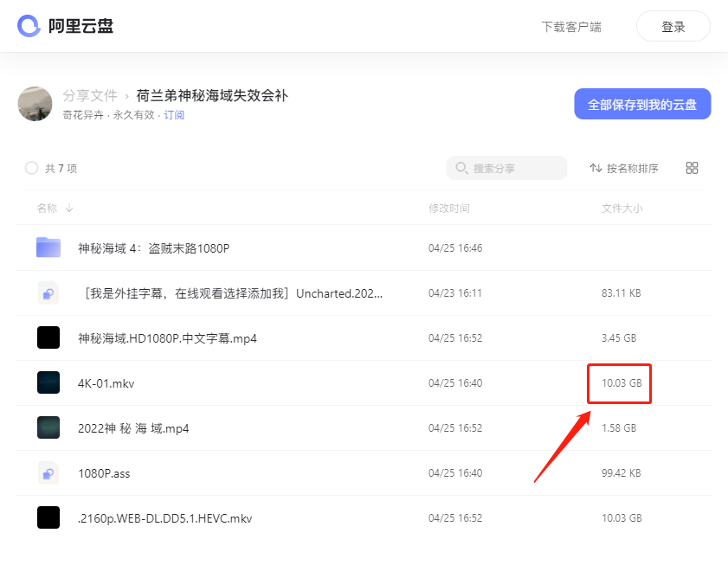Toggle name sort direction arrow next to 名称
The height and width of the screenshot is (578, 728).
tap(69, 208)
